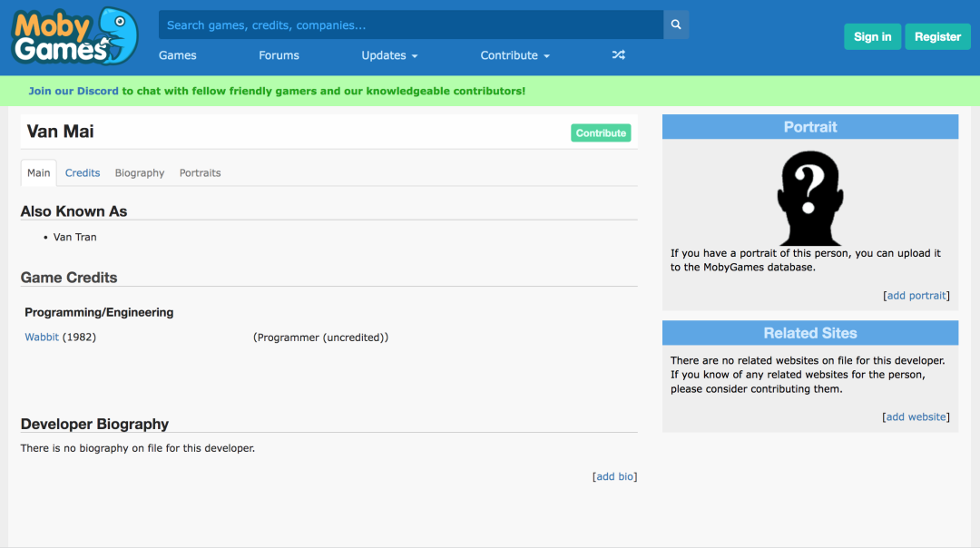Viewport: 980px width, 548px height.
Task: Click the Van Mai page heading
Action: point(61,132)
